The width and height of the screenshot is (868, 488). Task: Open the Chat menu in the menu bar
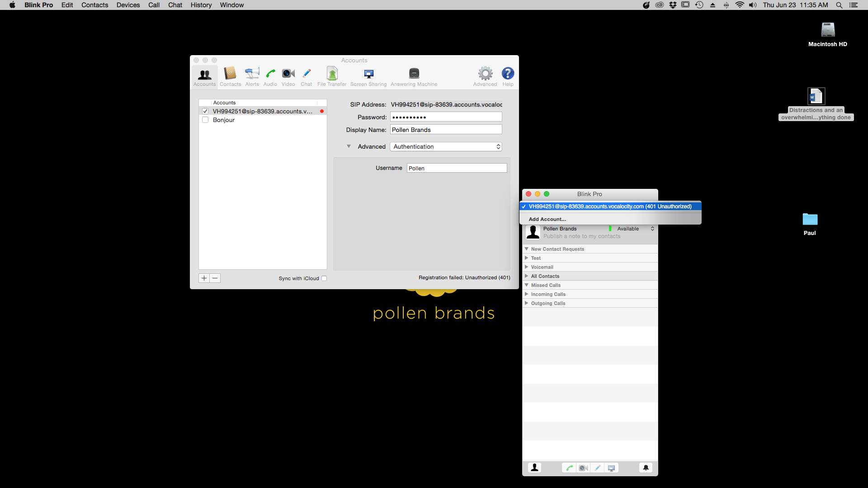click(175, 5)
